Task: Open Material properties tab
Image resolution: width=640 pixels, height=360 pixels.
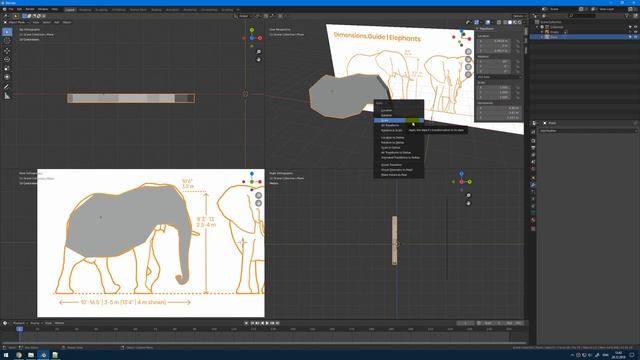Action: point(533,220)
